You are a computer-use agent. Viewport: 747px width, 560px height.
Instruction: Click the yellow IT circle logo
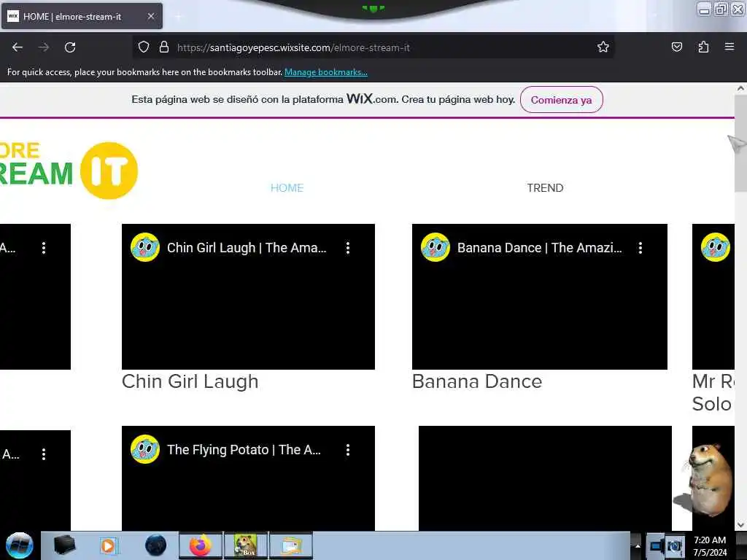(109, 171)
